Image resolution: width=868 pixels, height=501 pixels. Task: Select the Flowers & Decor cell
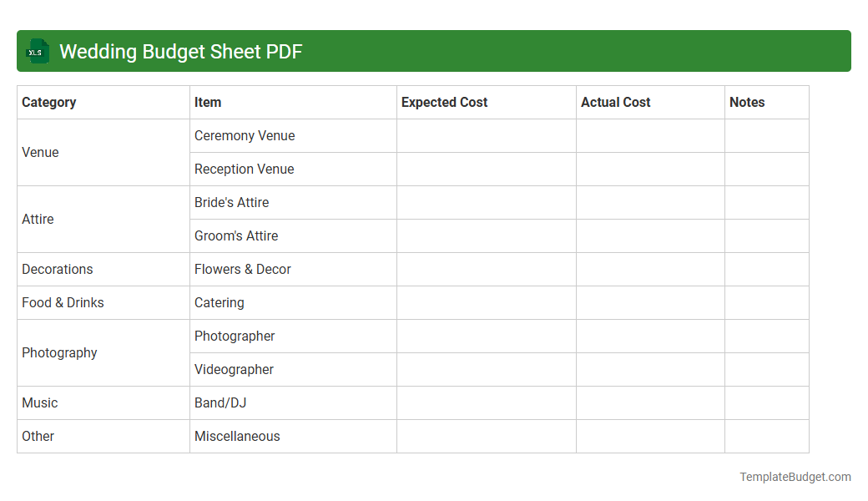click(242, 269)
